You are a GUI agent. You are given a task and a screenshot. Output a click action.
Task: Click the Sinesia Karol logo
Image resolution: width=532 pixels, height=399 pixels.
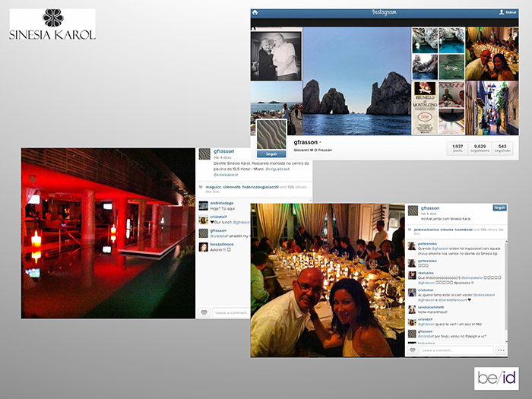click(x=52, y=24)
